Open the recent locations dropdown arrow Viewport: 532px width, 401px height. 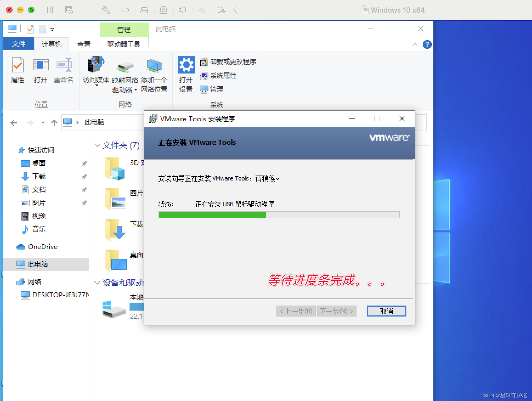(43, 123)
